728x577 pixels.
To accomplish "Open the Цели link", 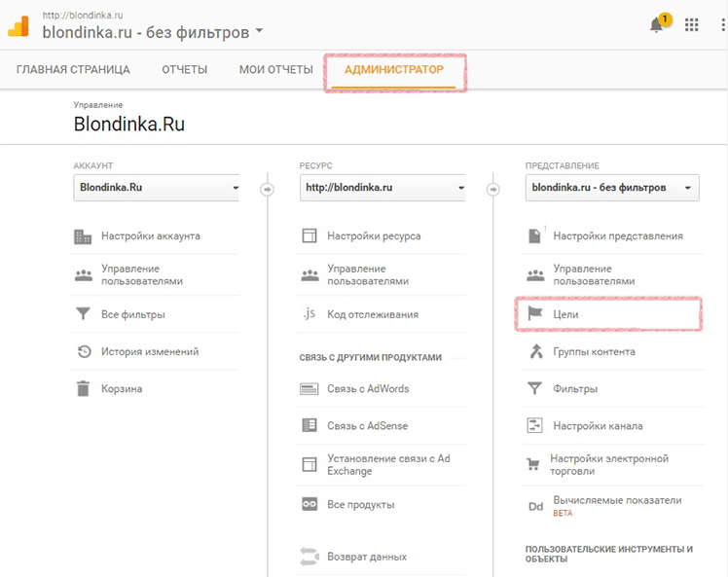I will pos(565,314).
